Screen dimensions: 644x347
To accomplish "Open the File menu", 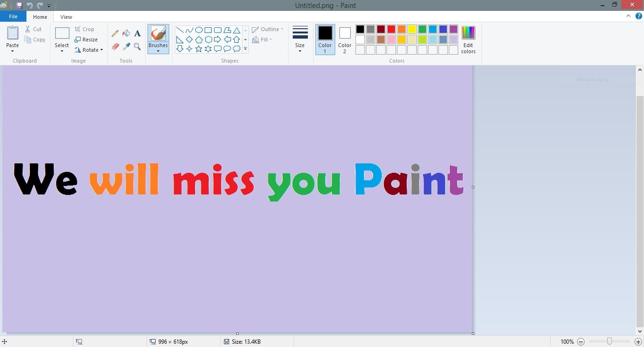I will (x=13, y=16).
